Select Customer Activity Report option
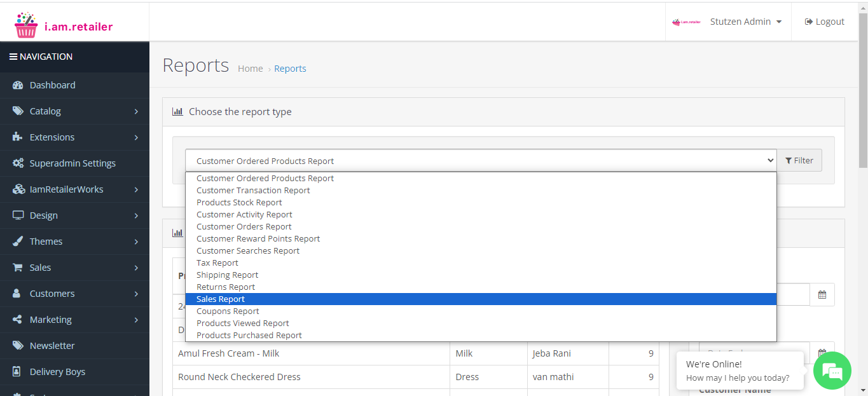This screenshot has width=868, height=396. tap(481, 215)
